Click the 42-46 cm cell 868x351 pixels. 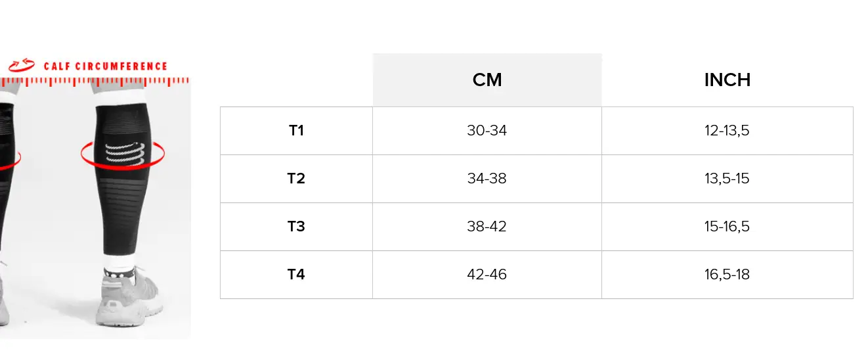tap(487, 275)
